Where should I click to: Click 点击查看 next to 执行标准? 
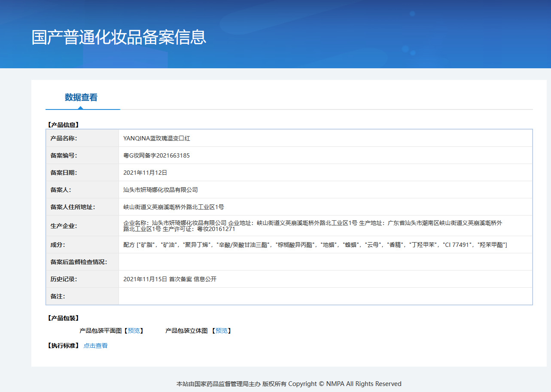pyautogui.click(x=95, y=346)
